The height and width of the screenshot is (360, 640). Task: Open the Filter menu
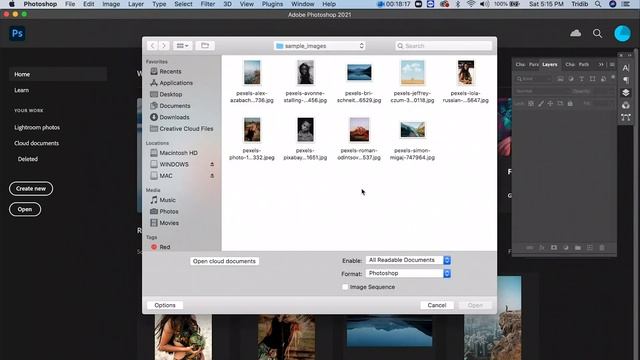click(x=207, y=4)
